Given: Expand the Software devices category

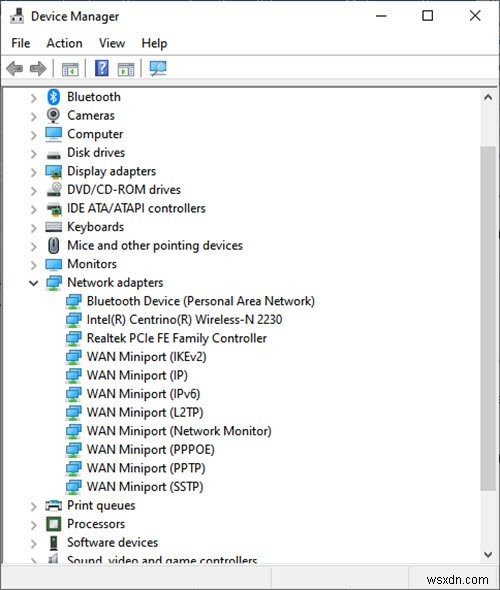Looking at the screenshot, I should [x=33, y=544].
